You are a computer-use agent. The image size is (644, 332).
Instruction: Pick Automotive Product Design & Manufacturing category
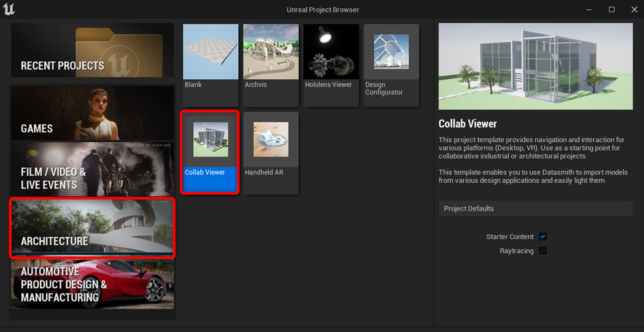click(x=92, y=284)
